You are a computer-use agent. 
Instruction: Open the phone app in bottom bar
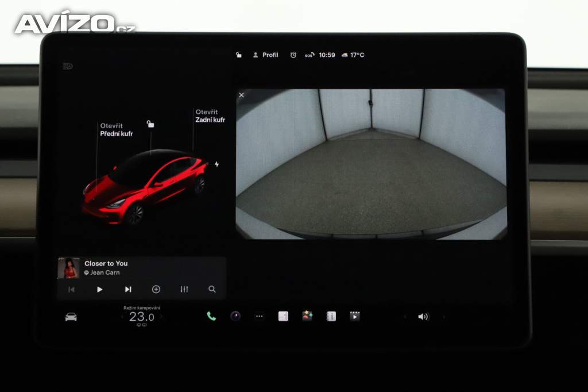[x=211, y=316]
